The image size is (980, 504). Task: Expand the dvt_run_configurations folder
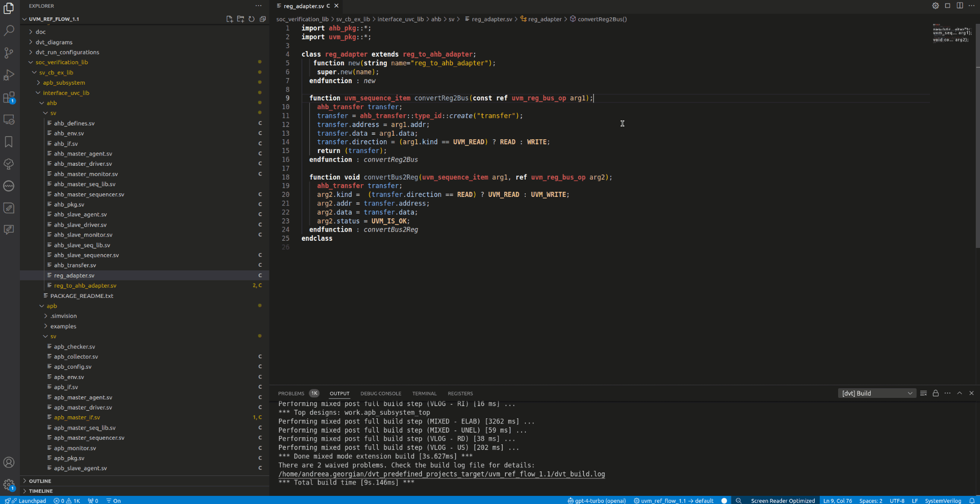[67, 52]
